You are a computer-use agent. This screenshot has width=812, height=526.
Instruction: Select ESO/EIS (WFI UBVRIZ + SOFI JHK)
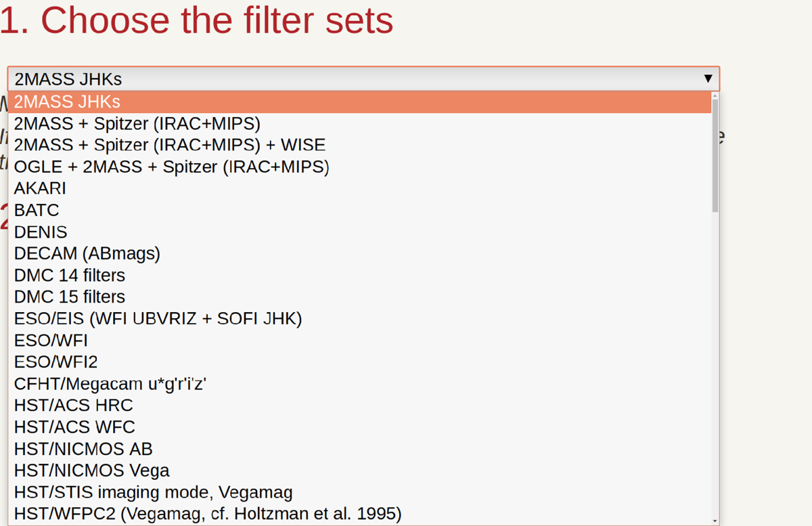click(158, 319)
